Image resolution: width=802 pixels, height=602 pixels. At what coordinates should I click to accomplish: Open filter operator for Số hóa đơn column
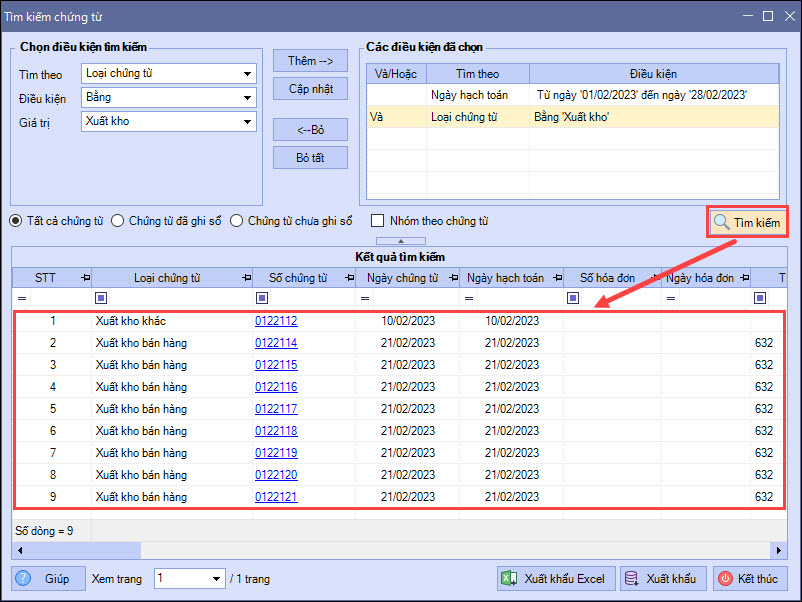pyautogui.click(x=573, y=298)
